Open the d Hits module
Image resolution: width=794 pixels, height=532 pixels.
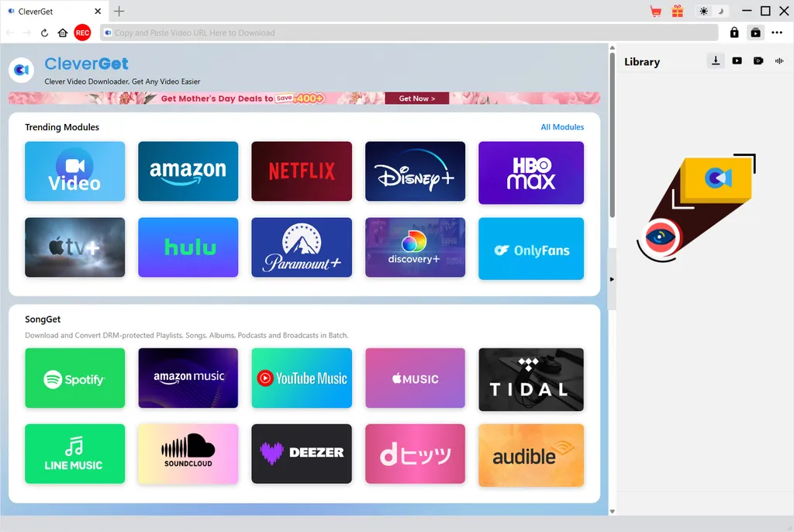point(416,454)
